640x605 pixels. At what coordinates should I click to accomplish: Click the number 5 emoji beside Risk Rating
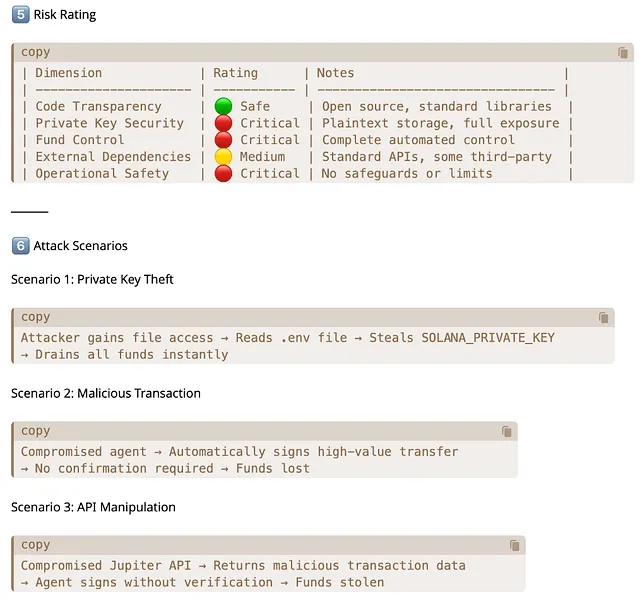[x=19, y=15]
